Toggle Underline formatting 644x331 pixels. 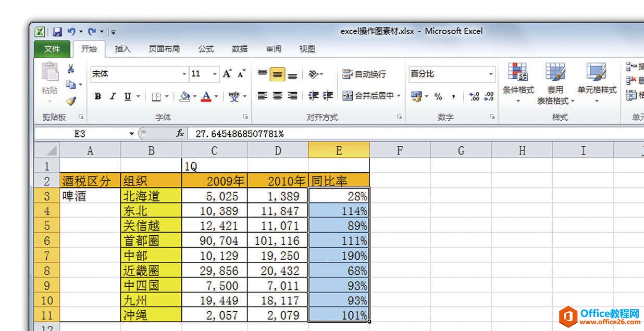pos(128,96)
